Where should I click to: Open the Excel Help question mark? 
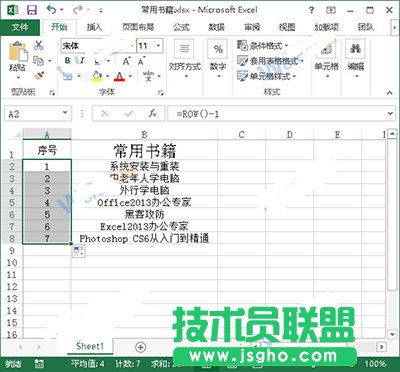[311, 10]
